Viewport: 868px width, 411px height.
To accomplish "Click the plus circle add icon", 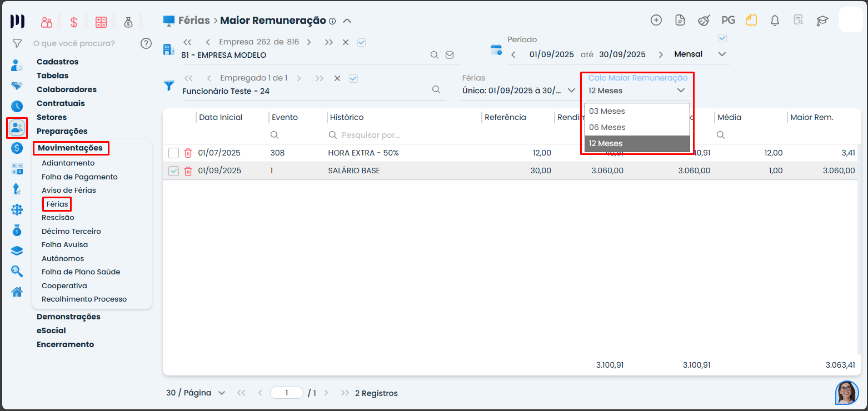I will pos(656,21).
